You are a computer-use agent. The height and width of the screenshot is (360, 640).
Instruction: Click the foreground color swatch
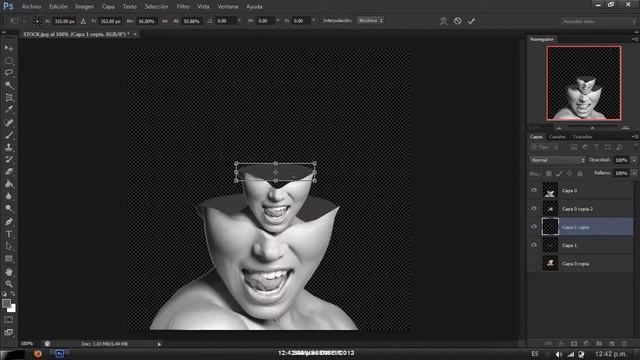(6, 303)
